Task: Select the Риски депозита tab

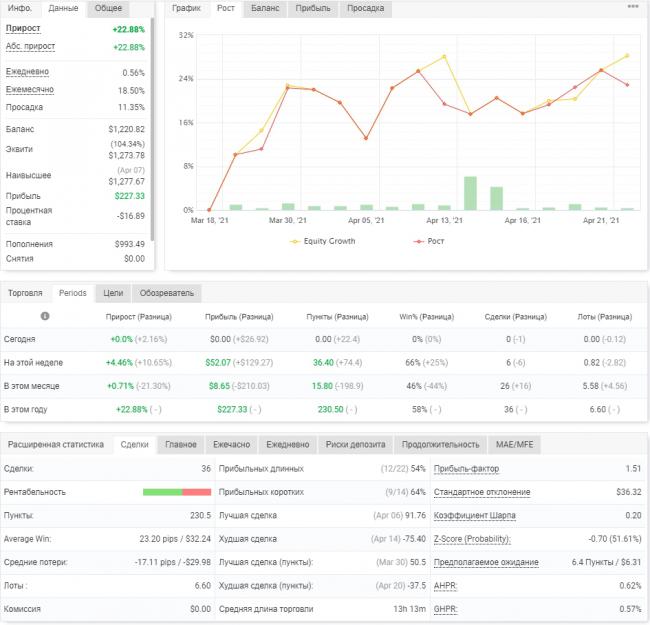Action: [354, 444]
